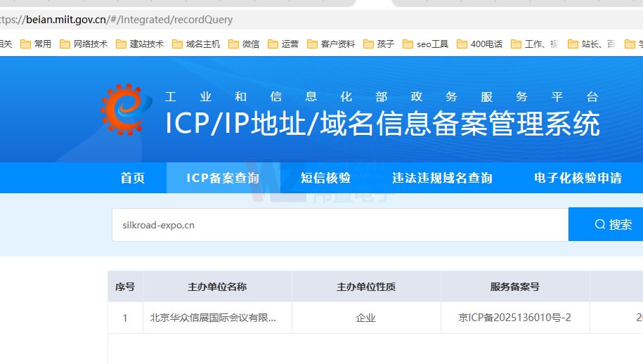Open the 违法违规域名查询 tab
The height and width of the screenshot is (364, 643).
(442, 178)
